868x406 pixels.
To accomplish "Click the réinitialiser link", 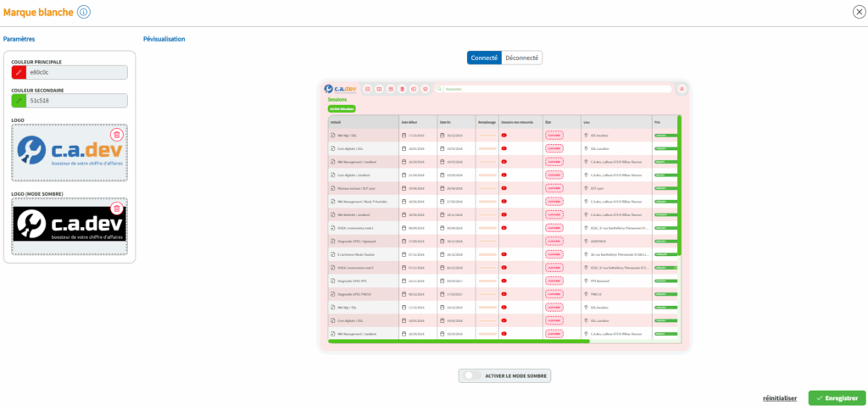I will click(x=779, y=398).
